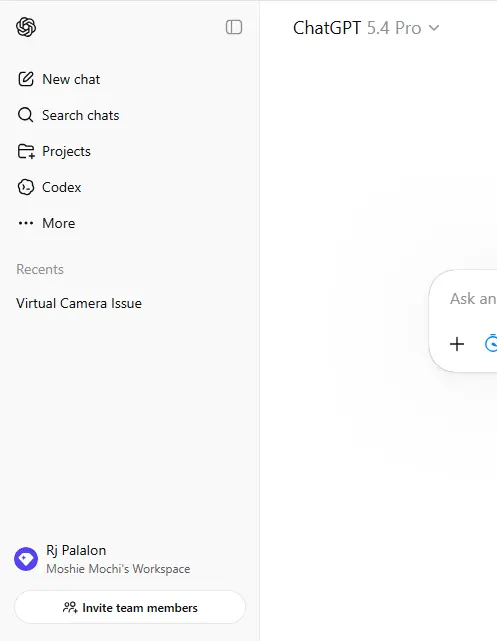Click the Projects folder icon

(26, 151)
